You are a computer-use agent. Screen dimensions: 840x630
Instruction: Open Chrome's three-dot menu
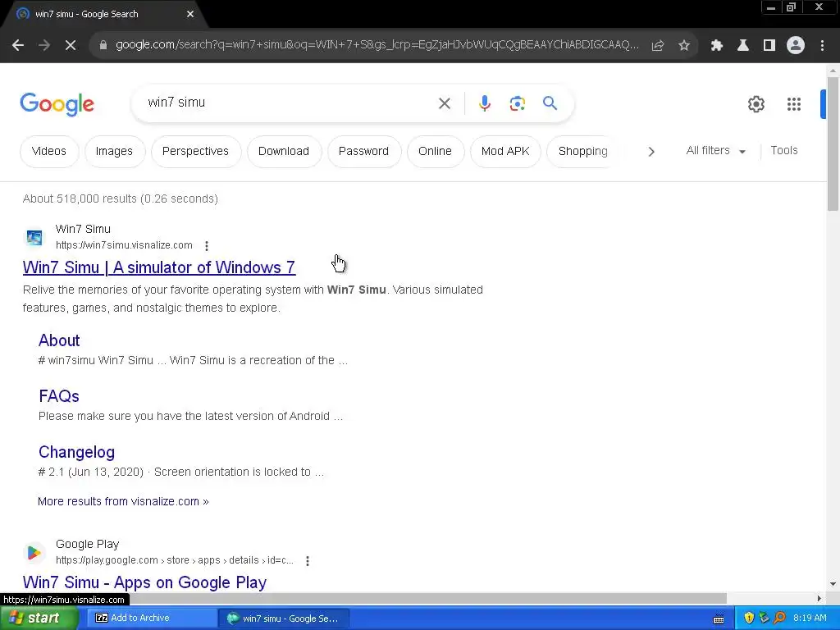(822, 46)
